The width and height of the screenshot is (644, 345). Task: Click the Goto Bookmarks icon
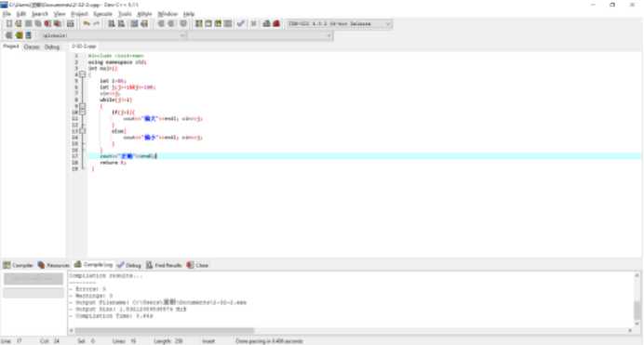coord(28,35)
